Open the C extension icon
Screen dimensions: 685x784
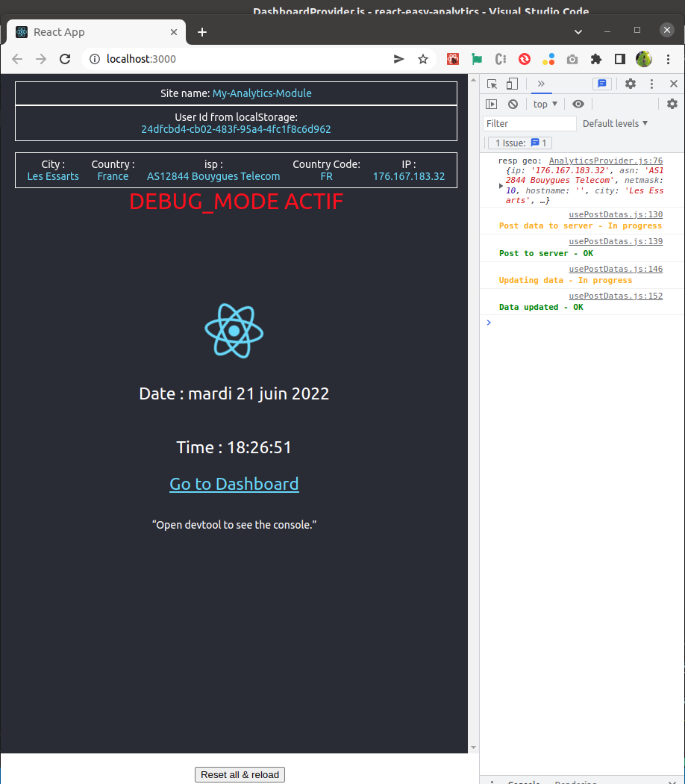(x=501, y=59)
